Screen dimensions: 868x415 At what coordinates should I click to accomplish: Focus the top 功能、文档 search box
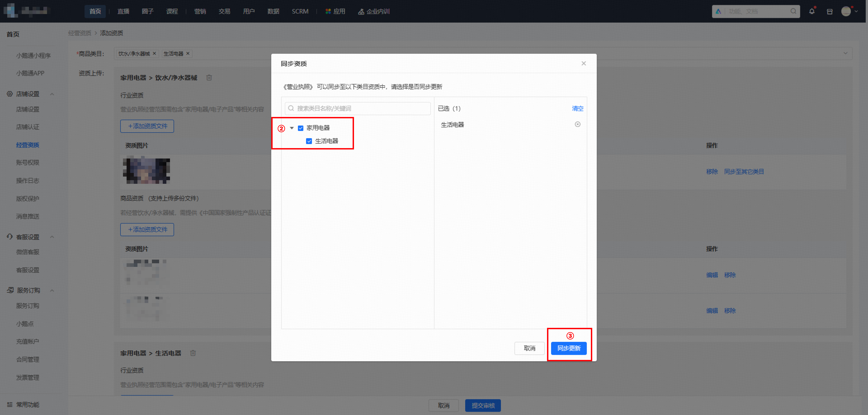756,11
